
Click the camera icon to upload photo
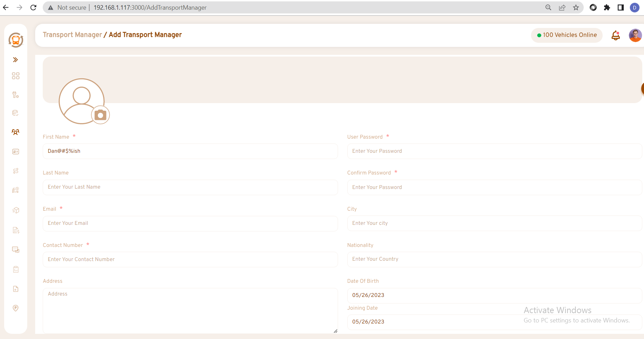[100, 115]
